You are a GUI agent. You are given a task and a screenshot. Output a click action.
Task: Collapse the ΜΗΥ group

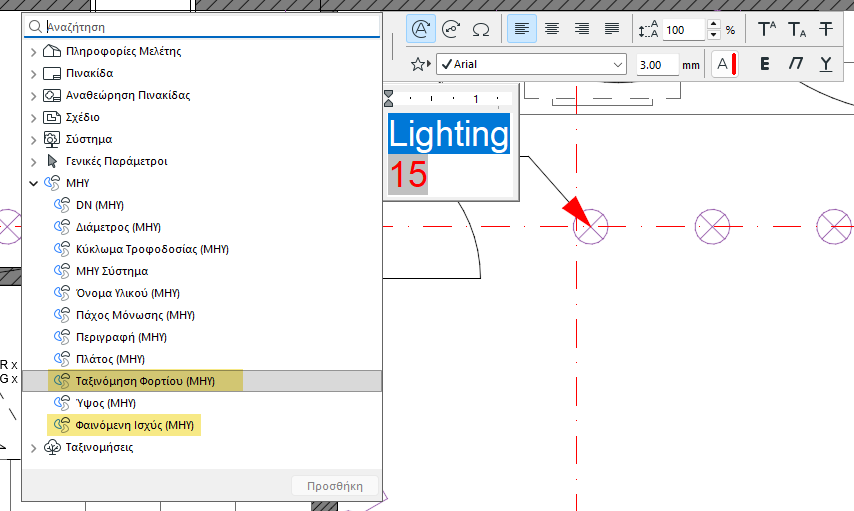pyautogui.click(x=33, y=184)
